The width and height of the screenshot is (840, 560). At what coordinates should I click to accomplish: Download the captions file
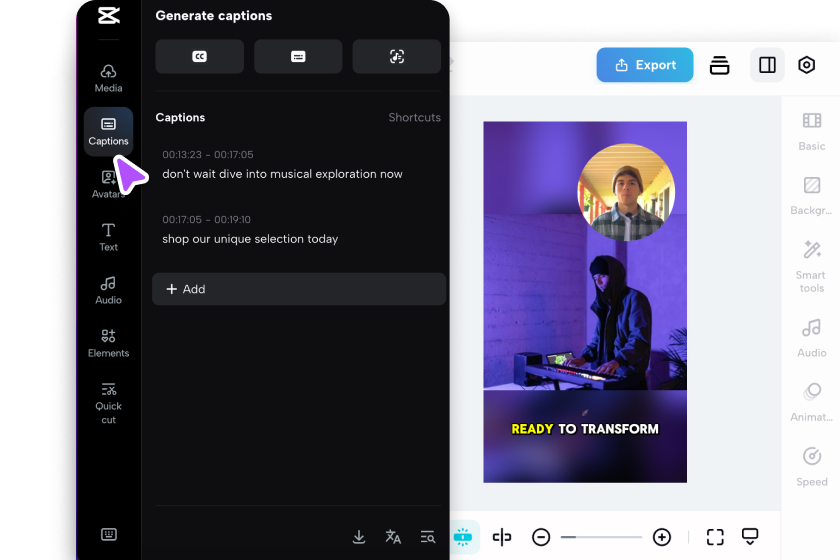tap(359, 536)
